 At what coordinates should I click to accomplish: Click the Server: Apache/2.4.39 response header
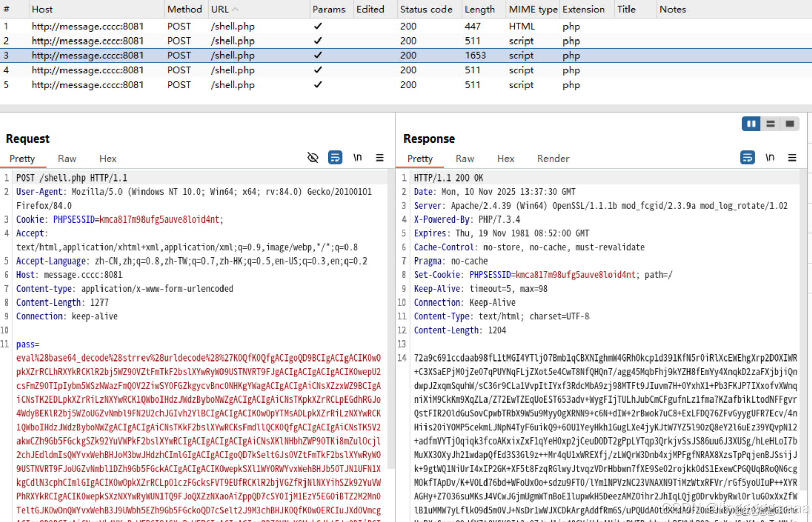tap(601, 206)
